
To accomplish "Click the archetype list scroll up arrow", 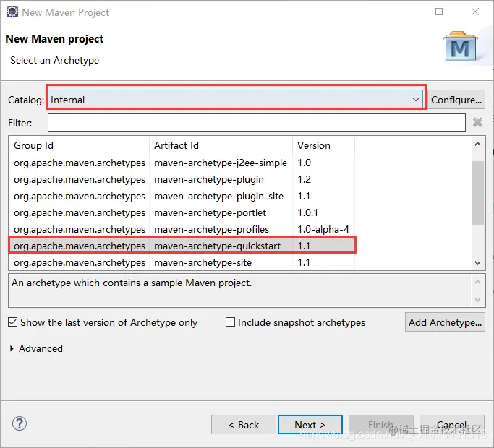I will click(477, 145).
